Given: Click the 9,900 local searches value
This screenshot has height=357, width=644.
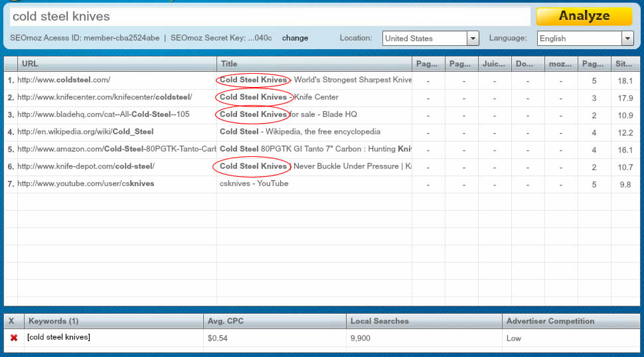Looking at the screenshot, I should click(x=361, y=338).
